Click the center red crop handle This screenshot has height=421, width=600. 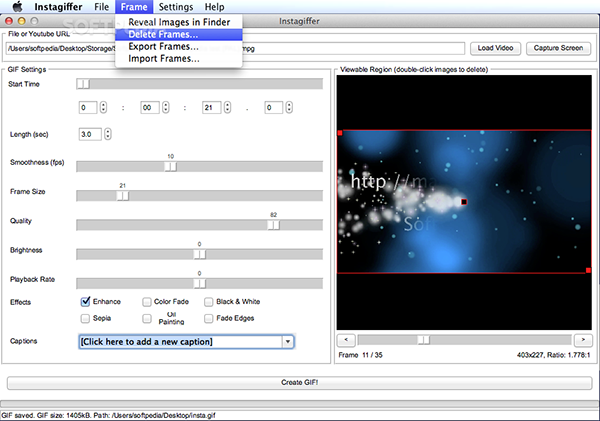[464, 202]
